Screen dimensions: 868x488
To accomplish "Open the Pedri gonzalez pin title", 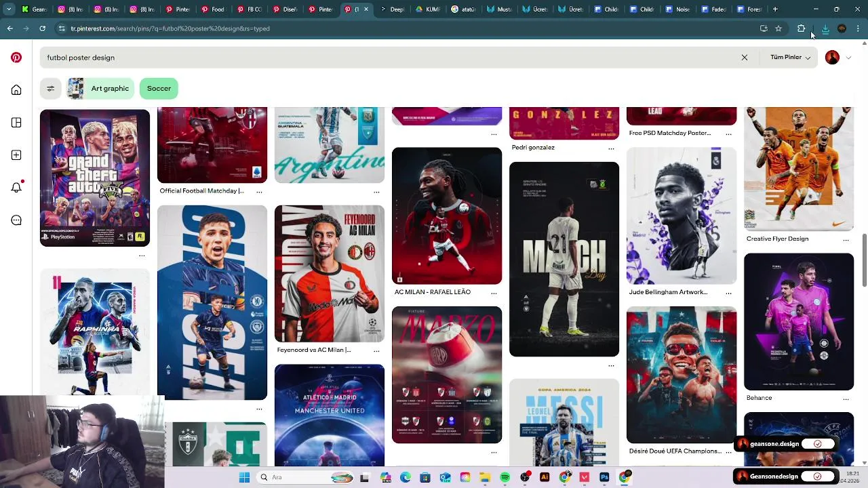I will point(533,148).
